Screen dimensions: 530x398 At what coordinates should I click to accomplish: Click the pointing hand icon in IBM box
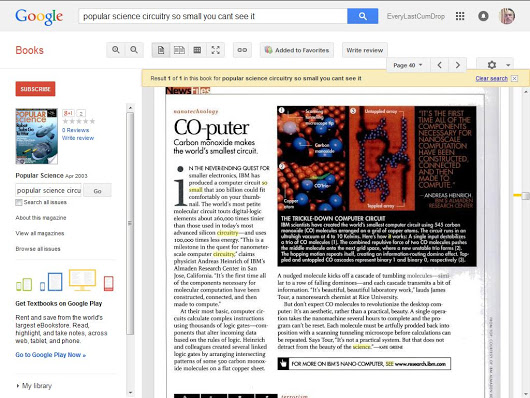(x=283, y=364)
